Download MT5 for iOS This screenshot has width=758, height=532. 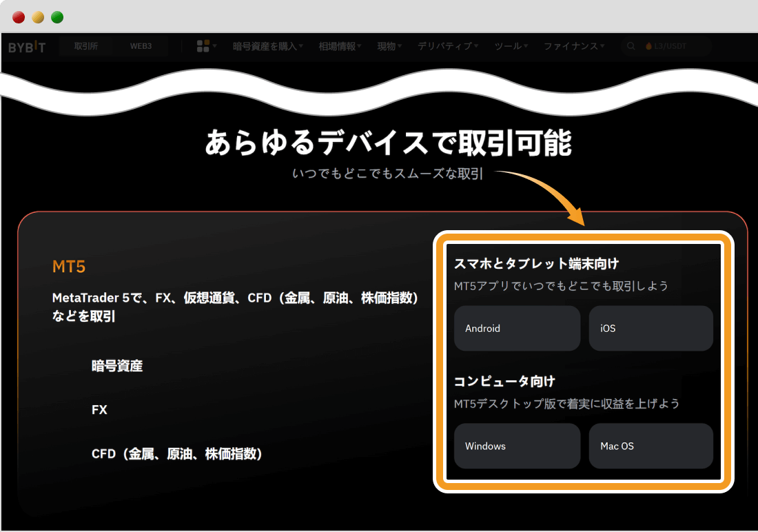(651, 329)
